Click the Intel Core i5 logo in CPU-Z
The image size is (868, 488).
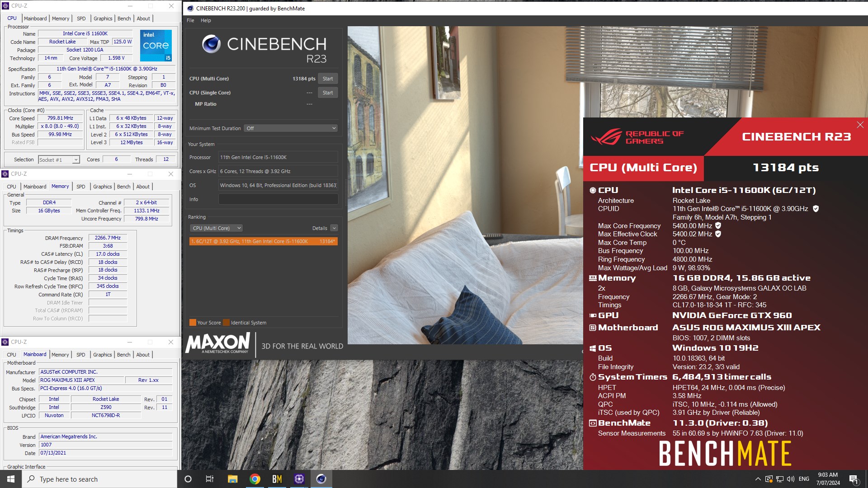(x=156, y=46)
